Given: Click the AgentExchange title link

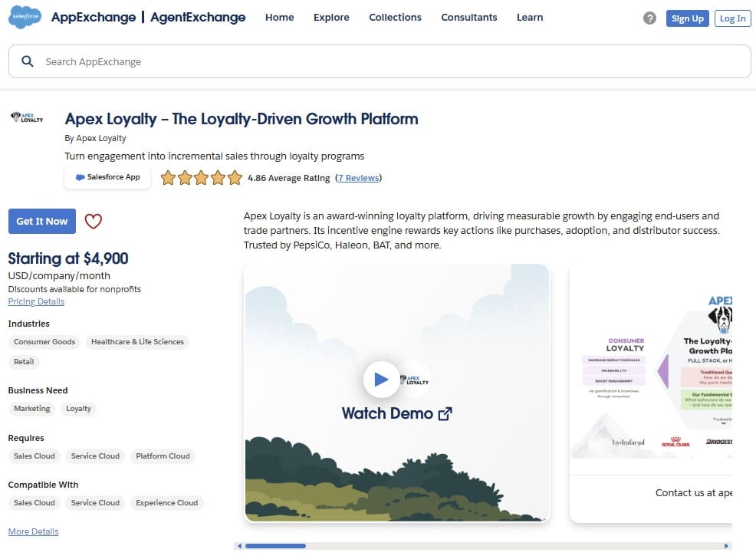Looking at the screenshot, I should pos(198,18).
